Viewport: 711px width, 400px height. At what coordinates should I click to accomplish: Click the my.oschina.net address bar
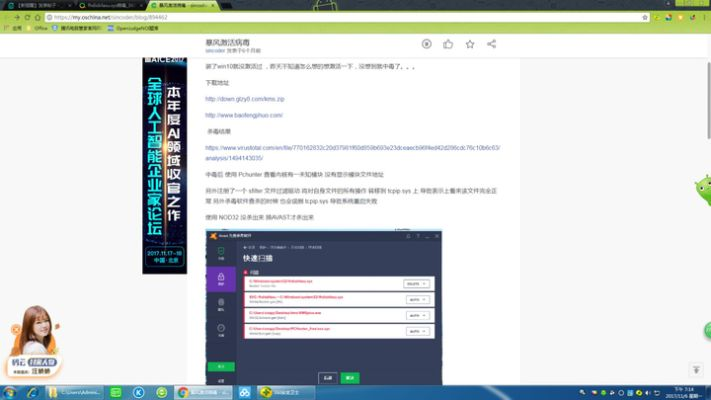coord(345,17)
